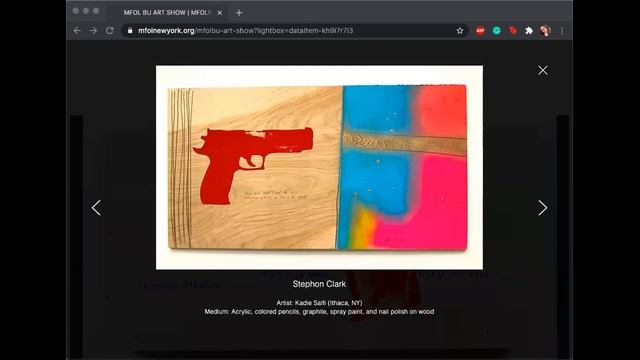Open the Extensions puzzle piece menu

coord(529,31)
